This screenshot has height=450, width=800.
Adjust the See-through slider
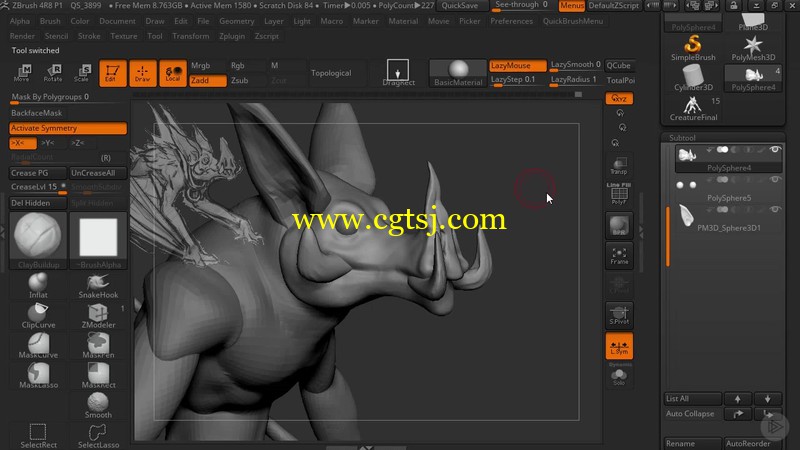pyautogui.click(x=522, y=6)
